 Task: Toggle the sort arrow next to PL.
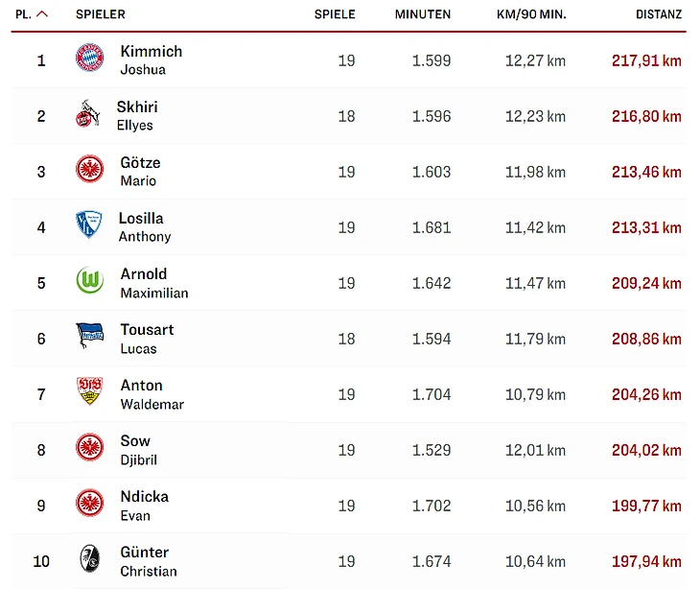click(x=42, y=14)
